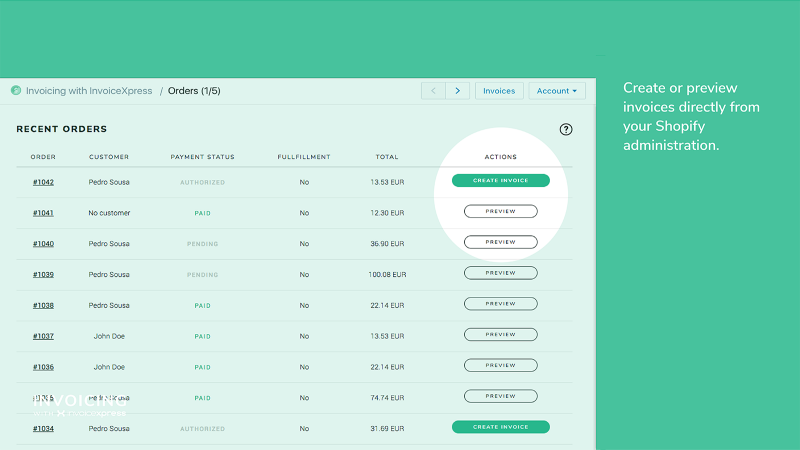Click the Recent Orders heading

[x=62, y=129]
